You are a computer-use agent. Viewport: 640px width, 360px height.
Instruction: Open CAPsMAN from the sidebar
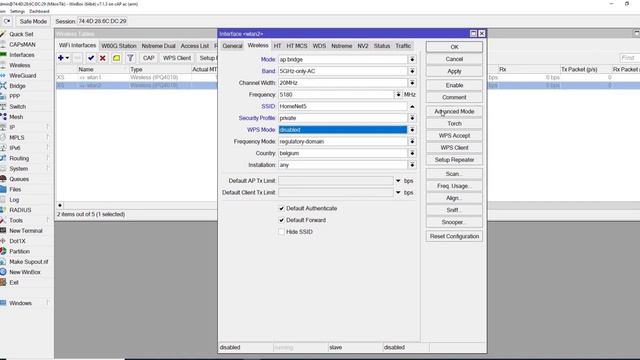click(22, 44)
